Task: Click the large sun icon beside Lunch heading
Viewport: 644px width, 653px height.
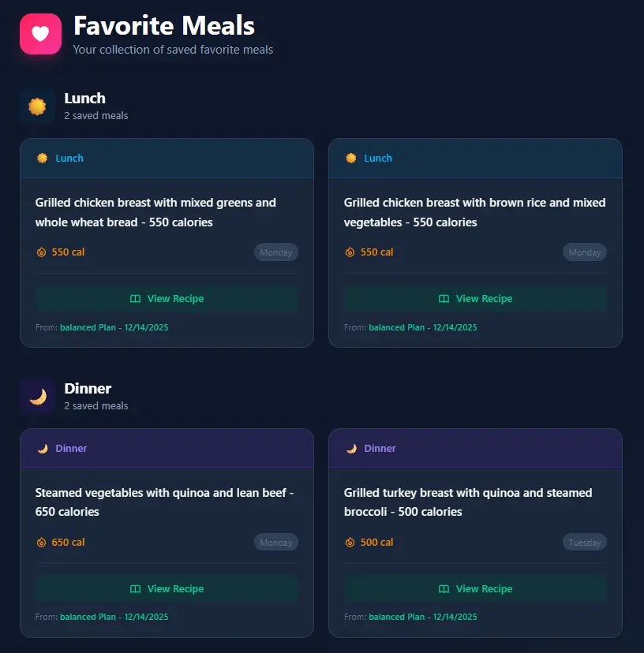Action: coord(37,106)
